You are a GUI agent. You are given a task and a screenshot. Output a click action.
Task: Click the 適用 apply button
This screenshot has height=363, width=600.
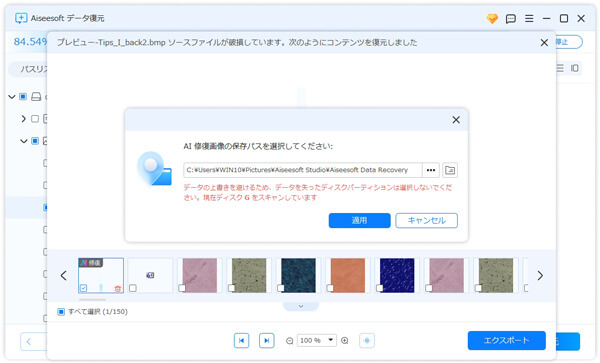point(359,220)
